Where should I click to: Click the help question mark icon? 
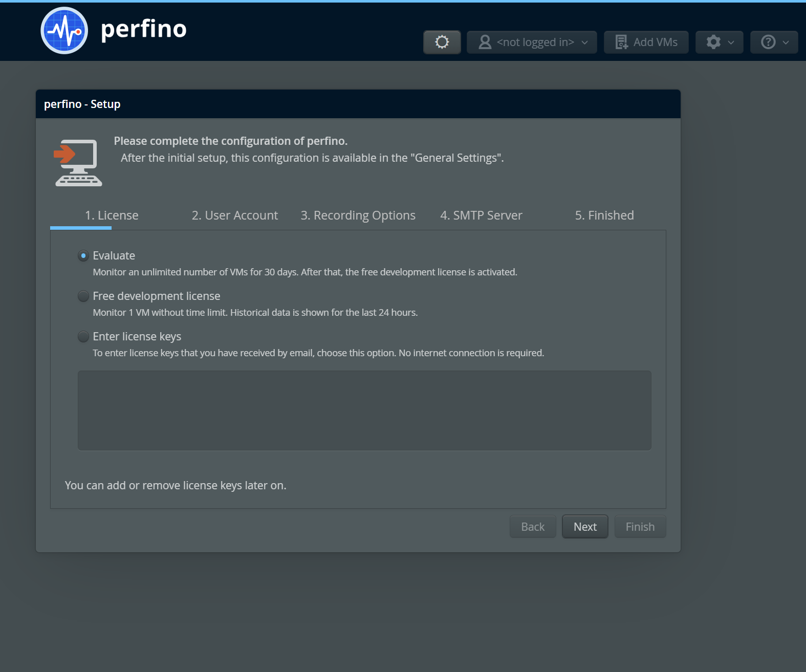[768, 42]
